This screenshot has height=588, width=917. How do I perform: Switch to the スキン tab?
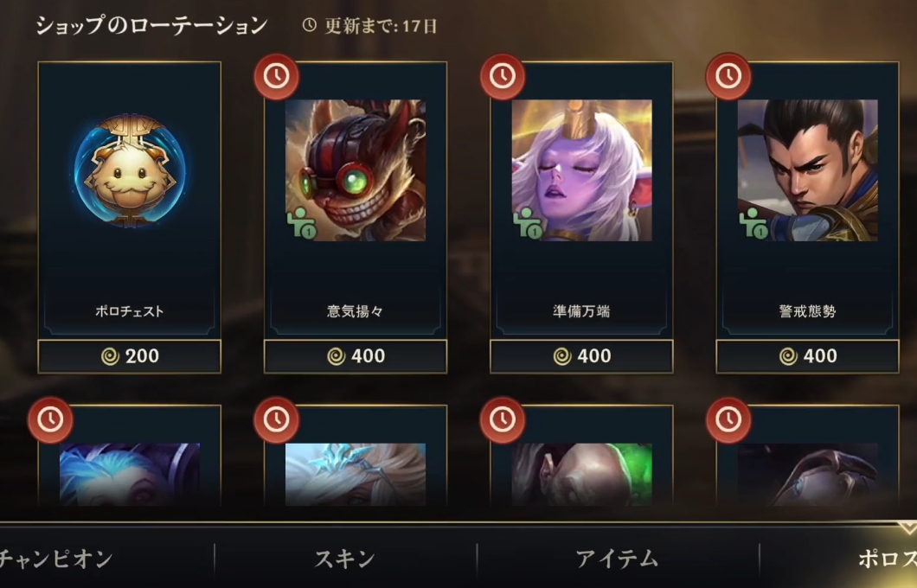click(x=344, y=559)
